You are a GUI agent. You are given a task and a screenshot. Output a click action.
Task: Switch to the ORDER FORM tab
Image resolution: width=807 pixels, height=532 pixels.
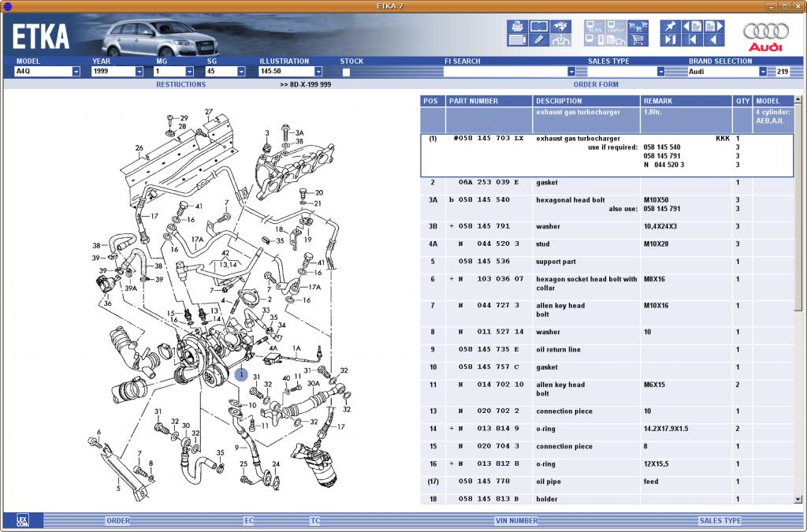[596, 84]
